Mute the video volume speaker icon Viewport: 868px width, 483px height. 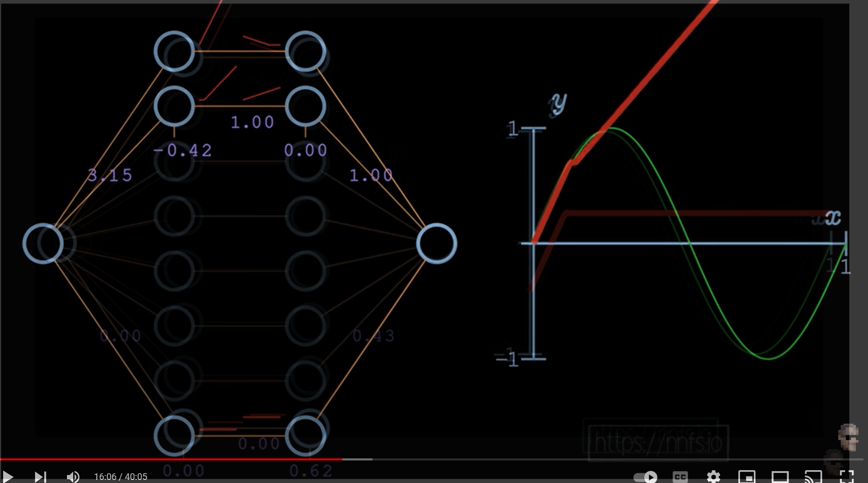(x=73, y=477)
